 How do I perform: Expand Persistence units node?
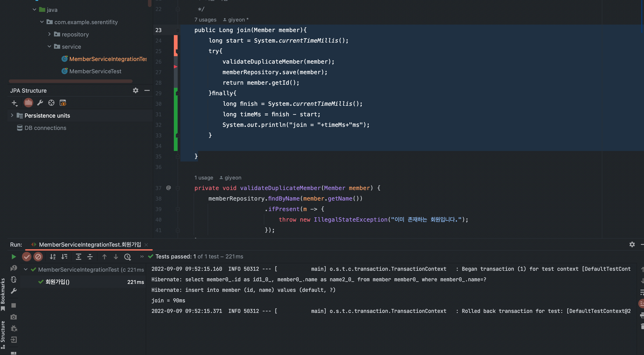tap(12, 115)
